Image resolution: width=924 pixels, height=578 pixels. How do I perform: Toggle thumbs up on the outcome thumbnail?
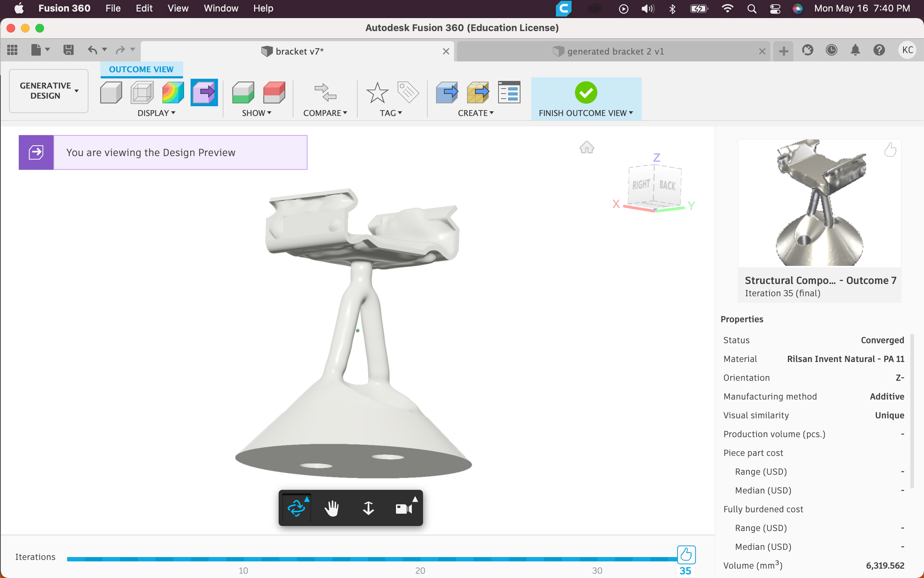890,150
